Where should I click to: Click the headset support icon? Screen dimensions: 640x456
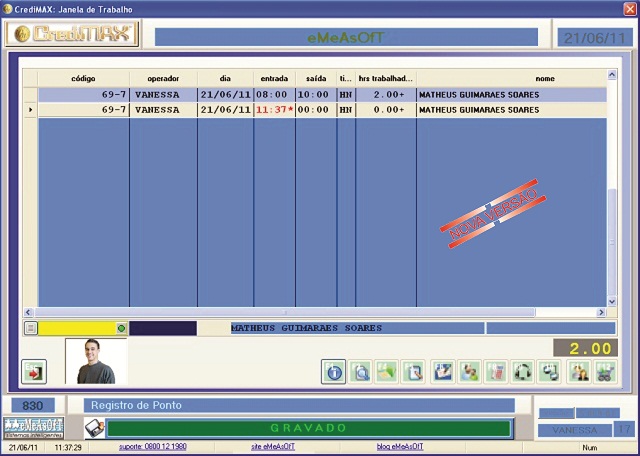point(523,372)
